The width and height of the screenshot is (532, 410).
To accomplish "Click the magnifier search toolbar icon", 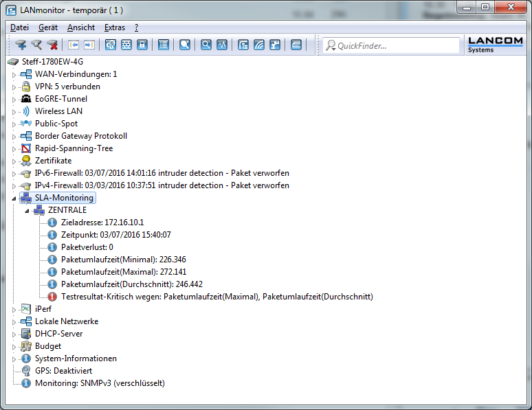I will pos(206,45).
